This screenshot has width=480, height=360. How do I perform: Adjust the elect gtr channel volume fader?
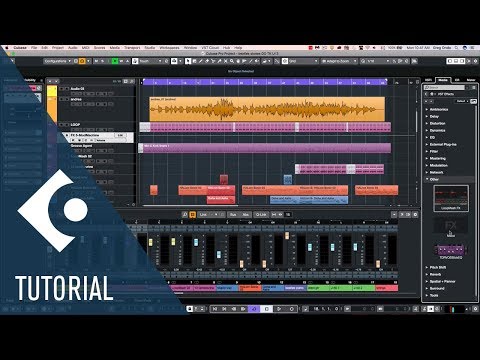tap(310, 247)
